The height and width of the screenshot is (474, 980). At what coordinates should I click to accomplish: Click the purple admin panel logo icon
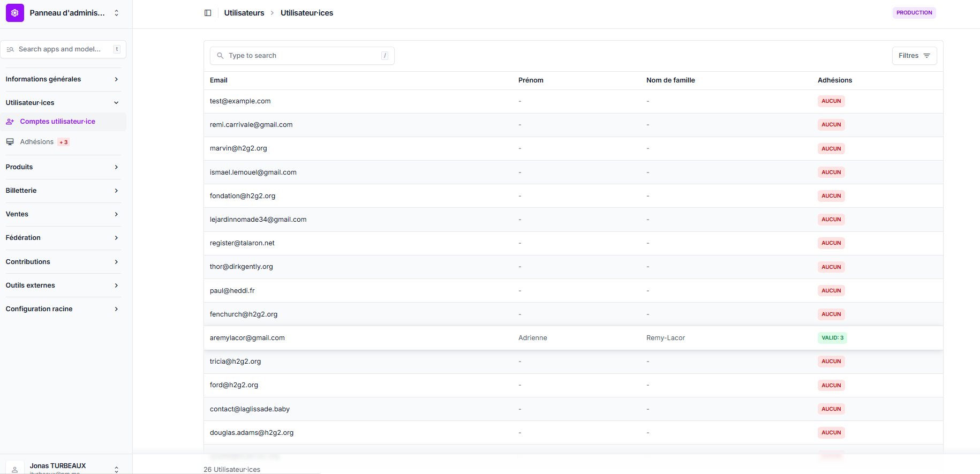click(15, 13)
